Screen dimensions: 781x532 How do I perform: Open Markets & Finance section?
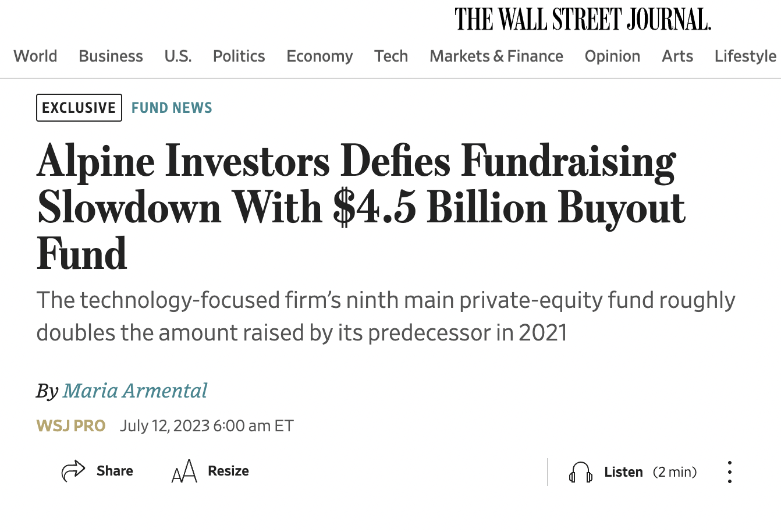(496, 56)
